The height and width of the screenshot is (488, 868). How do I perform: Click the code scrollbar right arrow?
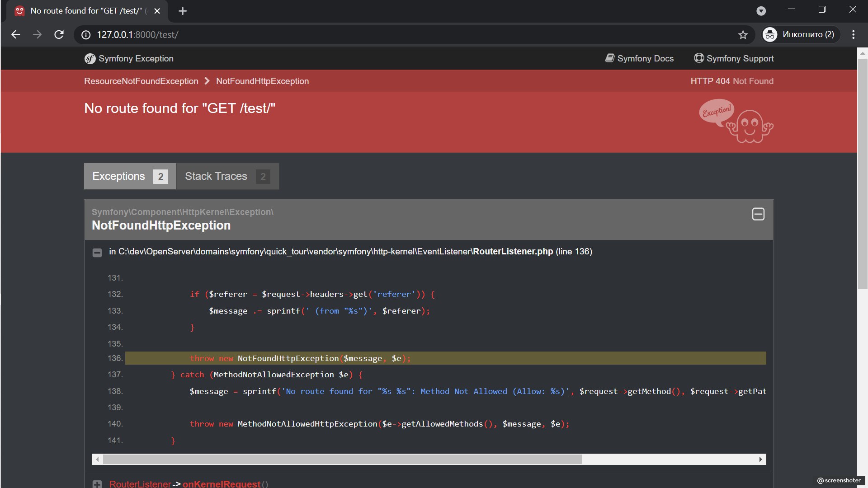(761, 460)
